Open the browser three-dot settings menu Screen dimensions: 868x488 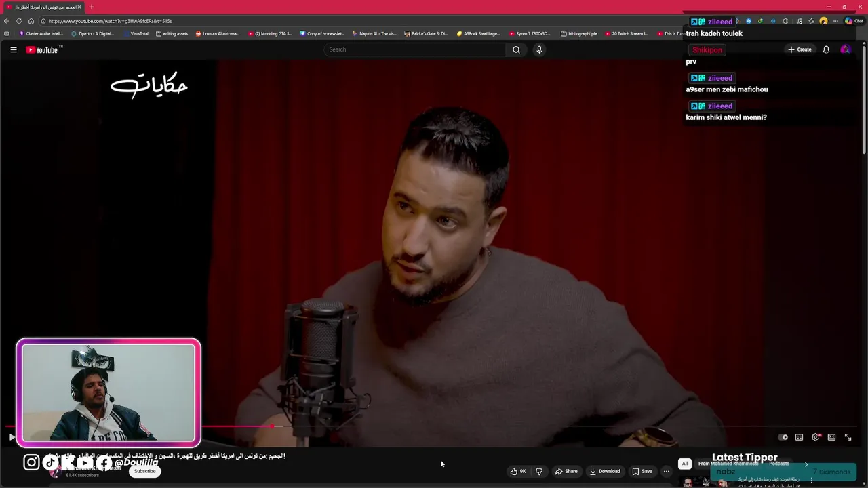pyautogui.click(x=835, y=21)
